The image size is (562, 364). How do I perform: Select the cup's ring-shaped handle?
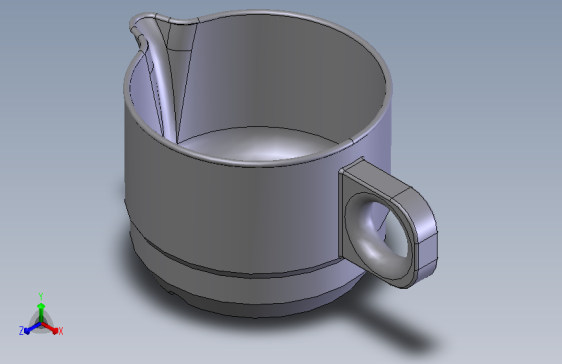click(388, 222)
